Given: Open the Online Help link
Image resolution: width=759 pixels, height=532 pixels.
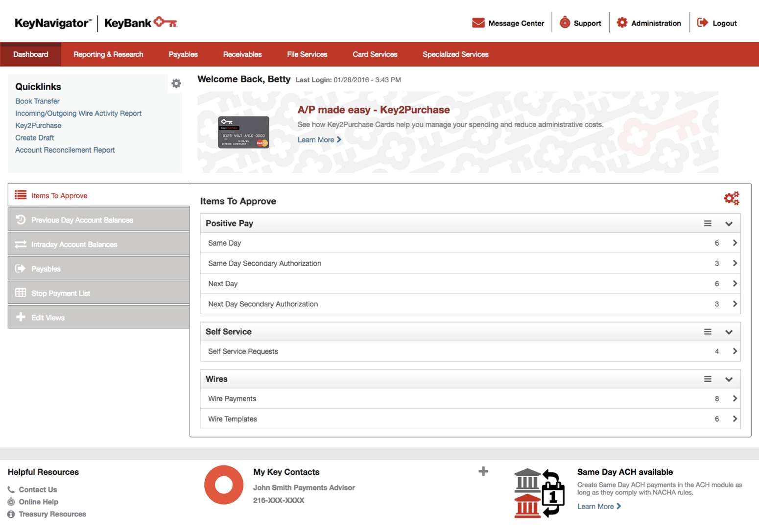Looking at the screenshot, I should [38, 502].
